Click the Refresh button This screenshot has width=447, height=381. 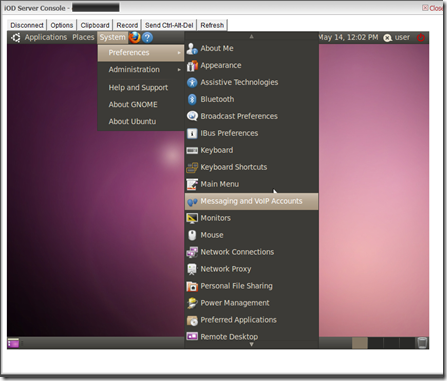click(x=212, y=25)
